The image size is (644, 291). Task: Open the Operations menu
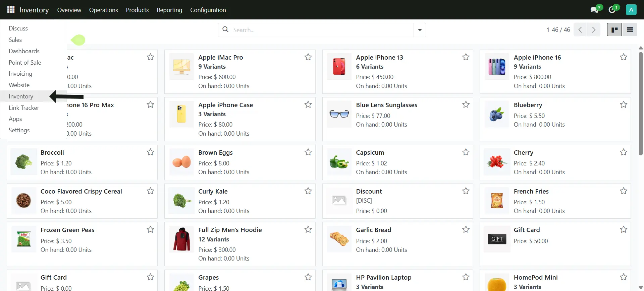(103, 10)
